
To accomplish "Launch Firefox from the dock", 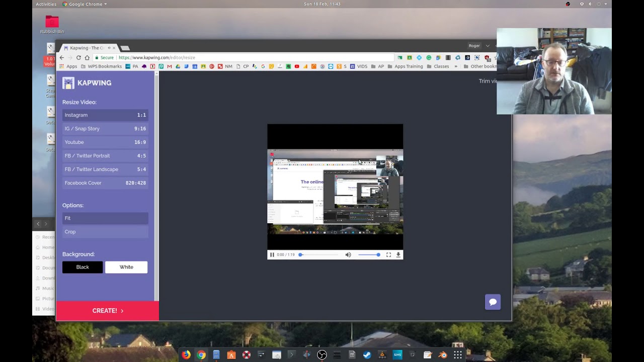I will [x=186, y=355].
